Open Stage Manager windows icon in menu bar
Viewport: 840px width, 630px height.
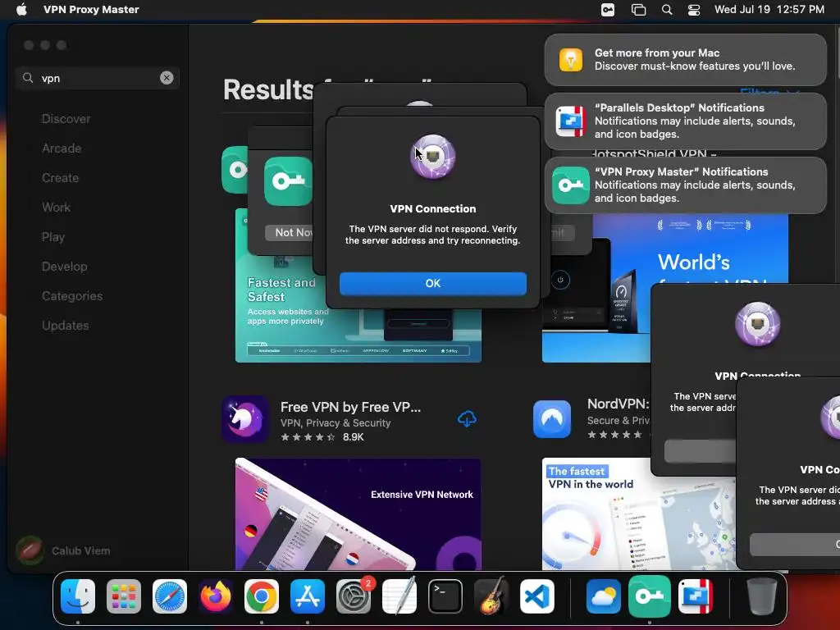(638, 10)
